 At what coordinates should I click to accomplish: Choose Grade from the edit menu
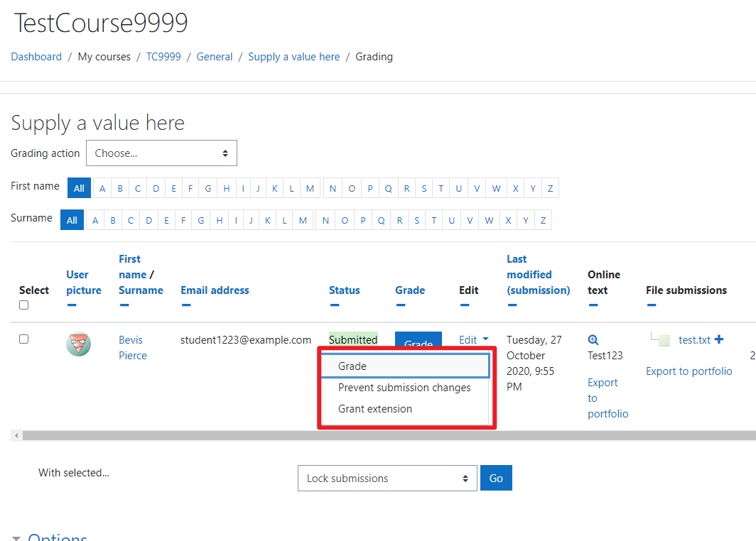(406, 366)
